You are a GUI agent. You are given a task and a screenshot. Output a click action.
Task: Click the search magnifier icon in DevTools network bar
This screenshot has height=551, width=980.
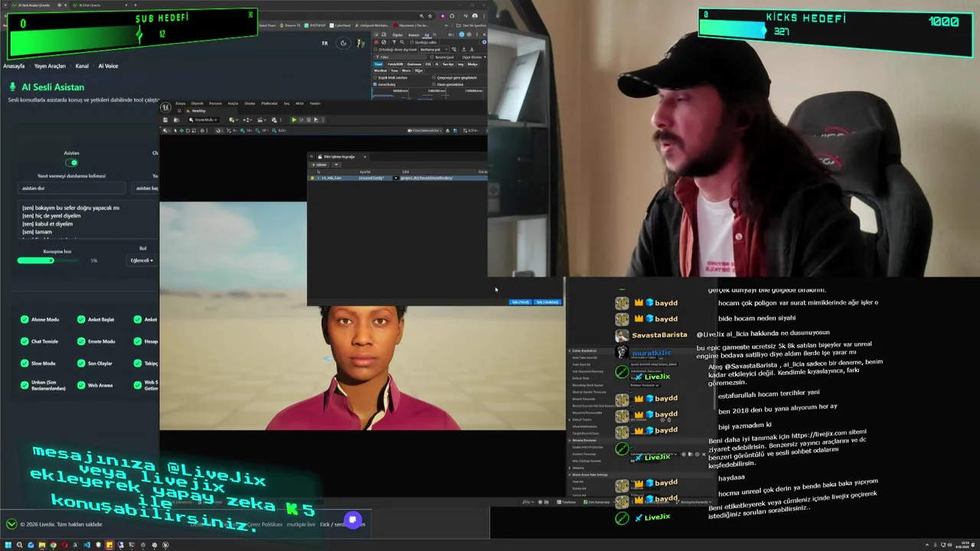click(x=402, y=42)
